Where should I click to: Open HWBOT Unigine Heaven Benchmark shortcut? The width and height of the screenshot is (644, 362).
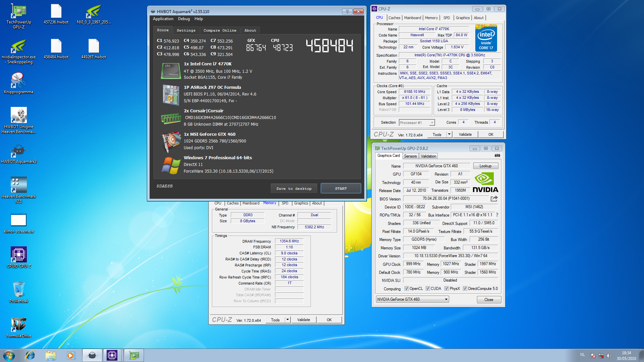[x=19, y=121]
